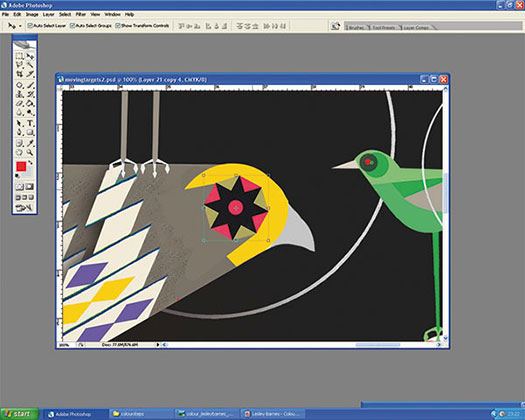
Task: Select the Blur tool
Action: [20, 113]
